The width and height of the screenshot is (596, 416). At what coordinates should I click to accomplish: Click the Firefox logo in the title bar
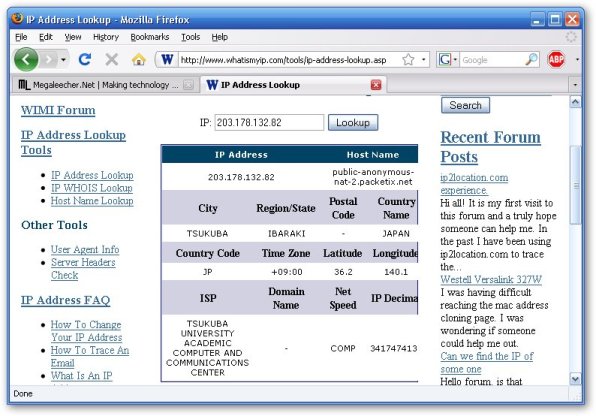pos(17,19)
